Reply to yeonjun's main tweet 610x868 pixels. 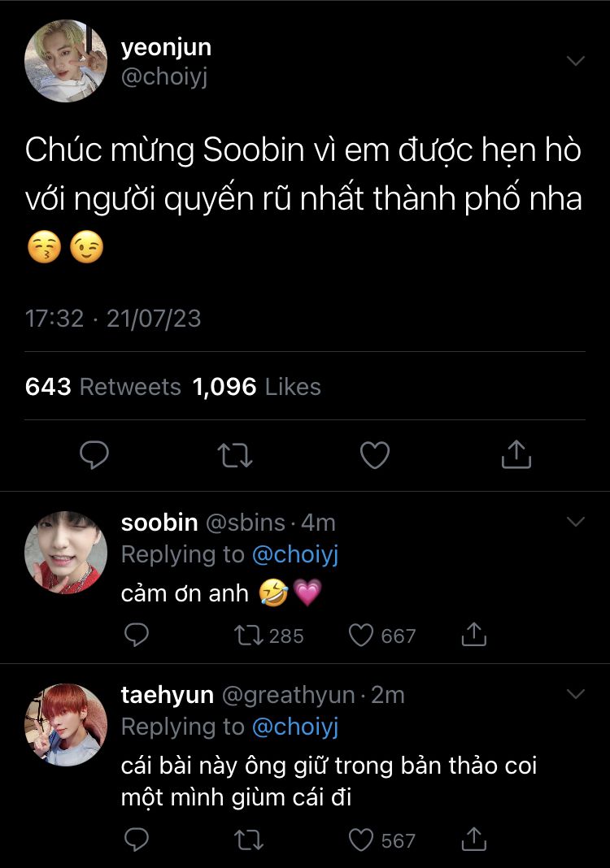(x=94, y=455)
